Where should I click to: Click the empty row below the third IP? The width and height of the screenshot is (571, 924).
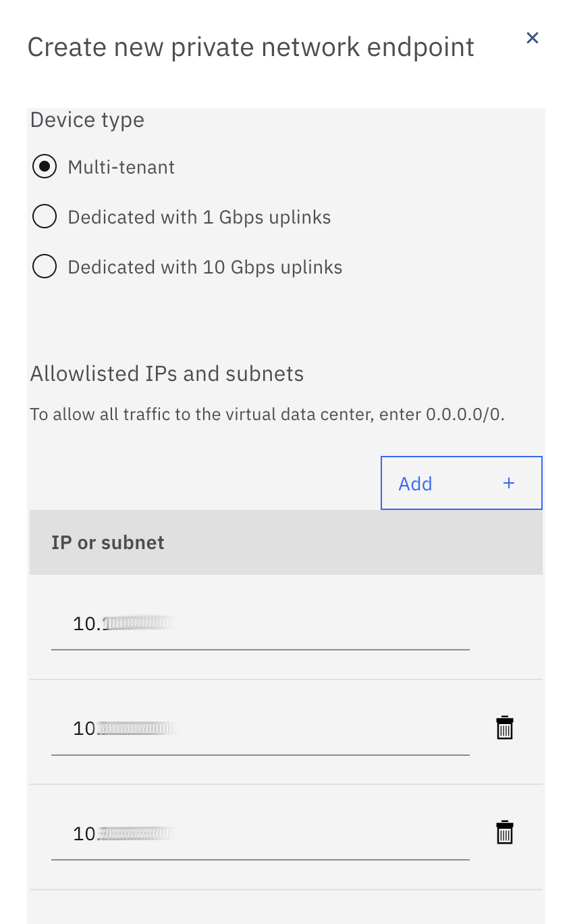(285, 906)
